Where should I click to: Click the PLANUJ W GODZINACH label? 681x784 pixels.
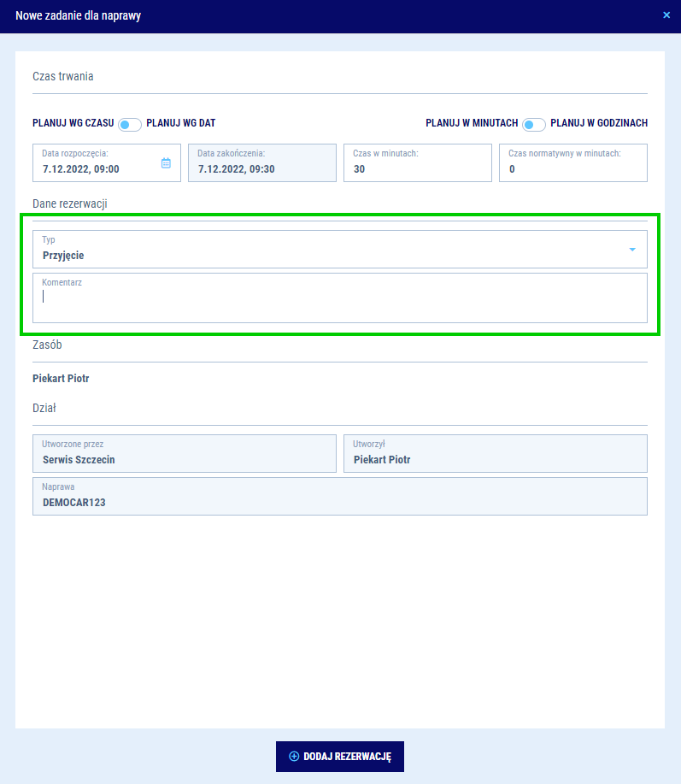598,123
